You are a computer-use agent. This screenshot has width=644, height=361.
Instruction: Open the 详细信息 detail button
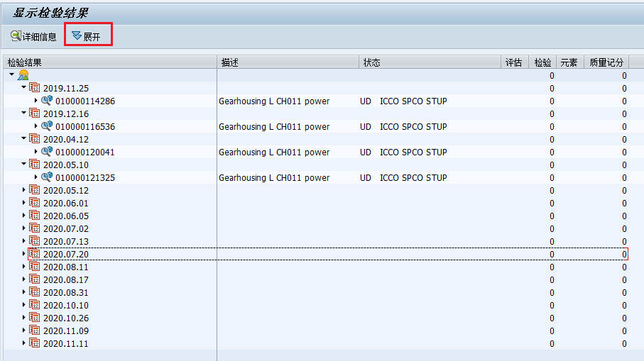[x=33, y=36]
